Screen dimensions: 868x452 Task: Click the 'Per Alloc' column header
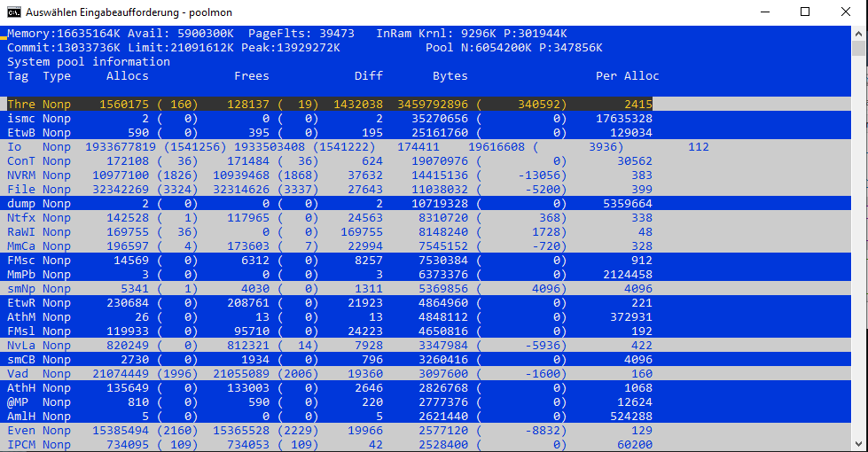click(x=627, y=76)
